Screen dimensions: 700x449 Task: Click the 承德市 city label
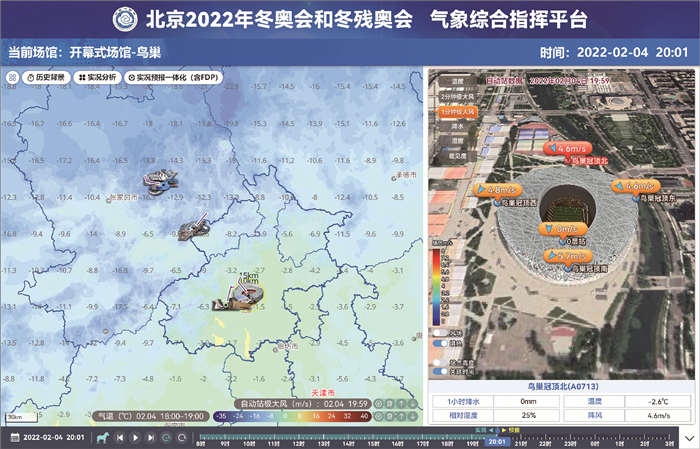point(406,175)
